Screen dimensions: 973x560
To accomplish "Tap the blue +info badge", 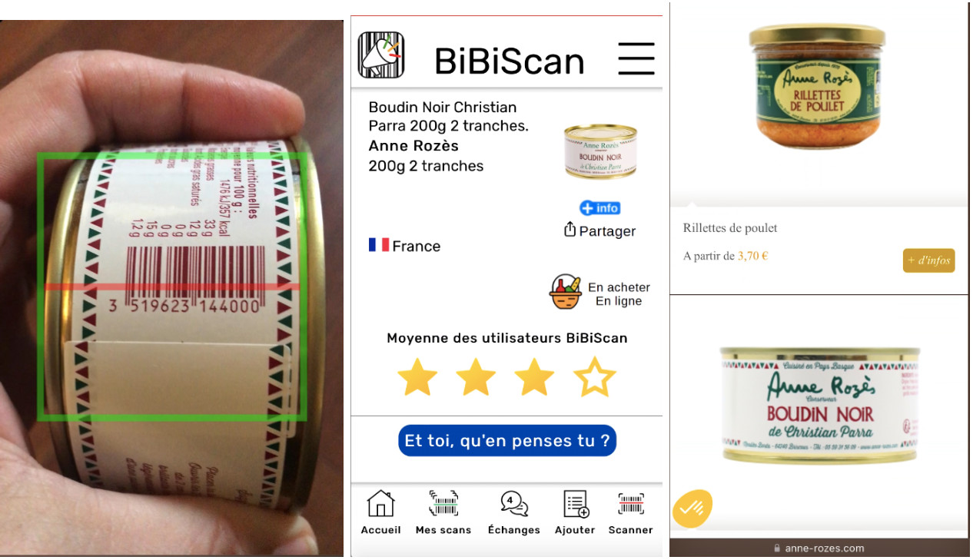I will coord(599,208).
